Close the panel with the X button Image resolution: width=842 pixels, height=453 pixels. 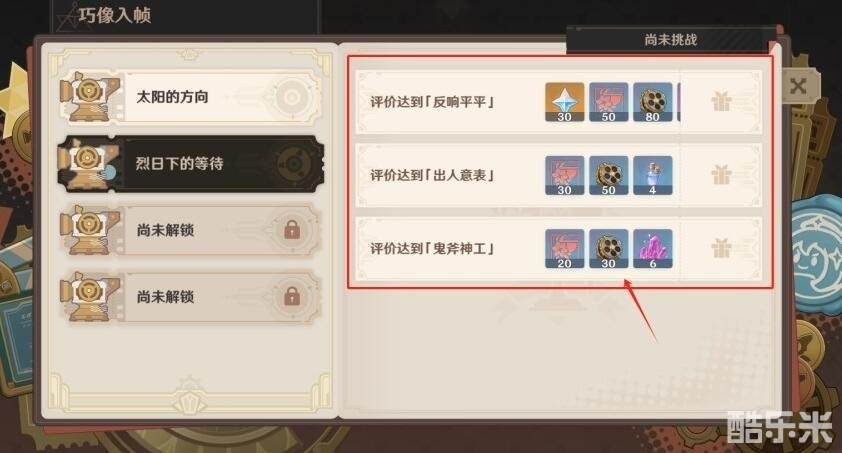click(x=799, y=86)
